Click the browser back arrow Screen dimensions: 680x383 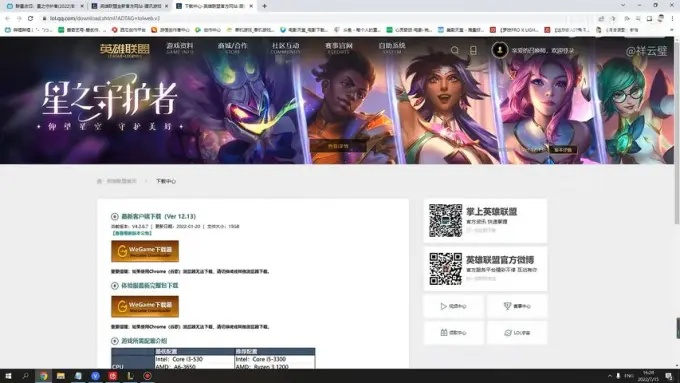tap(7, 19)
